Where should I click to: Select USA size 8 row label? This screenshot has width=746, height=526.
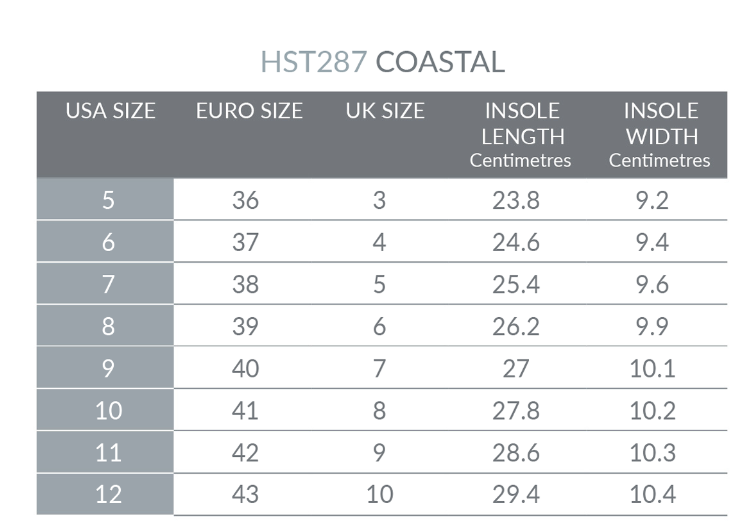tap(108, 326)
